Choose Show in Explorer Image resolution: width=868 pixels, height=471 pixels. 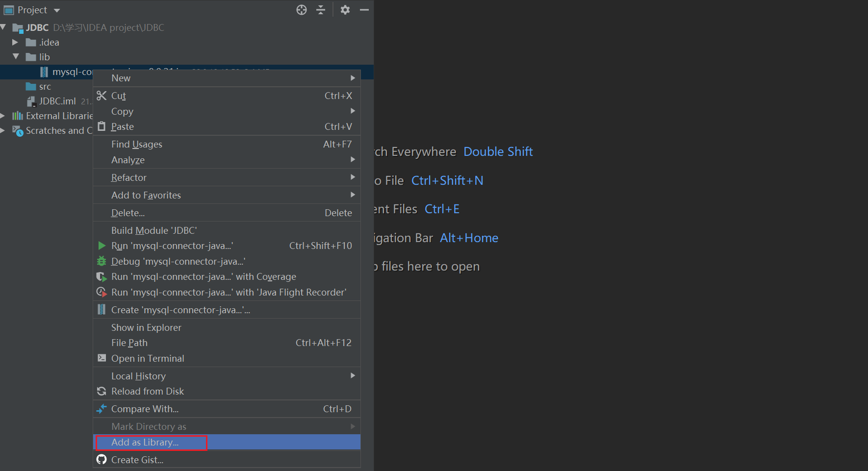pos(146,327)
